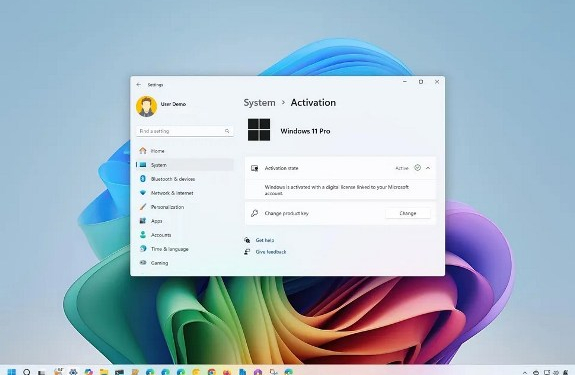The image size is (575, 375).
Task: Click the key icon for product key
Action: coord(254,213)
